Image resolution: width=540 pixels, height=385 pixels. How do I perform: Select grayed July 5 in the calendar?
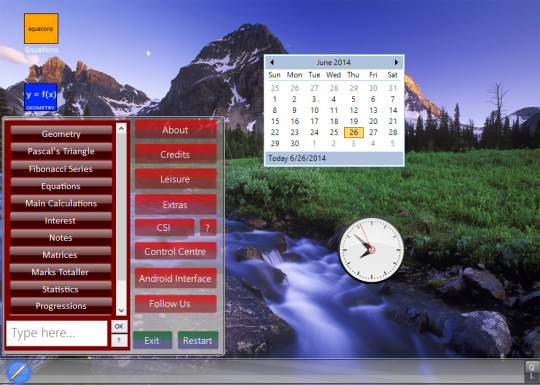coord(393,143)
